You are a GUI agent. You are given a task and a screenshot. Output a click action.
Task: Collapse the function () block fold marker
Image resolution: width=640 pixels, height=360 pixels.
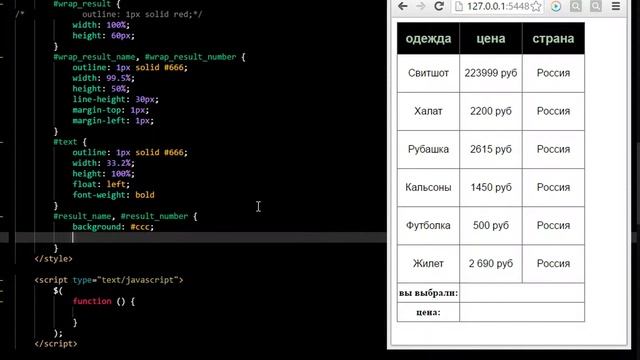point(2,301)
